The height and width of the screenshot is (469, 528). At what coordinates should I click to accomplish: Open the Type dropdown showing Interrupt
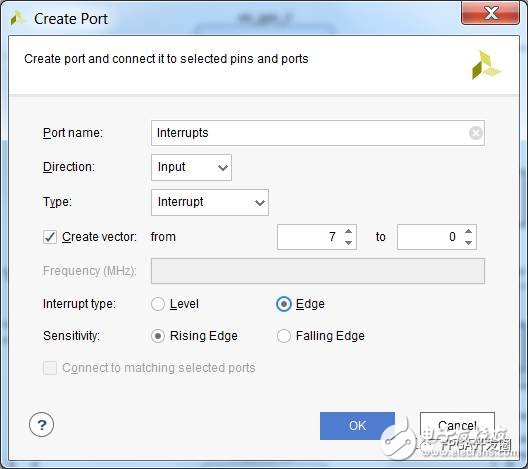tap(210, 202)
